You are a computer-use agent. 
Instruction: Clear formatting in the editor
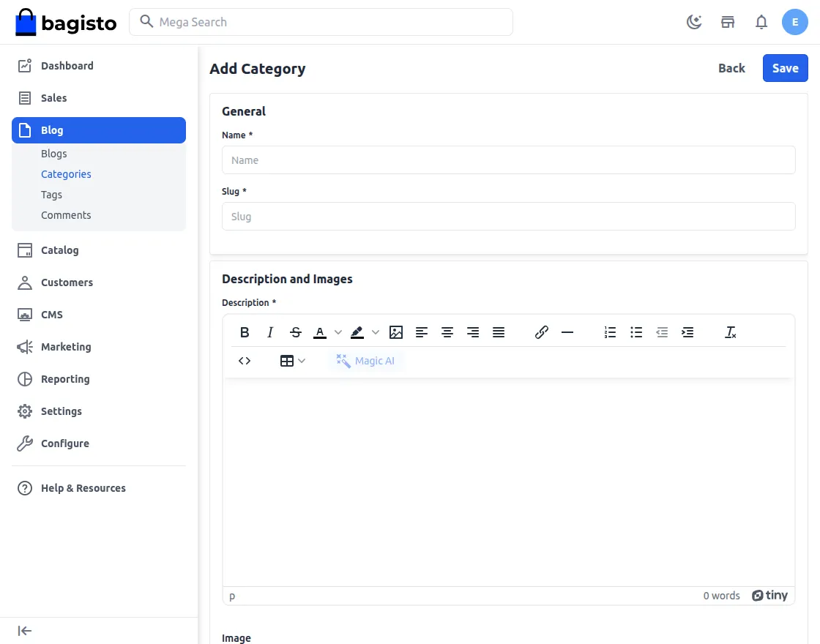pyautogui.click(x=730, y=332)
